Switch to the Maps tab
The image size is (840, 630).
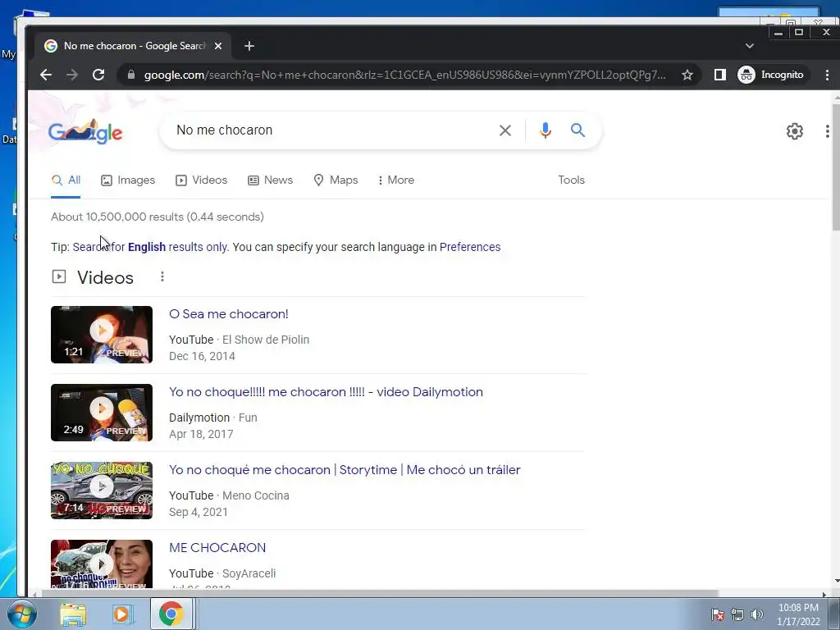click(x=336, y=180)
